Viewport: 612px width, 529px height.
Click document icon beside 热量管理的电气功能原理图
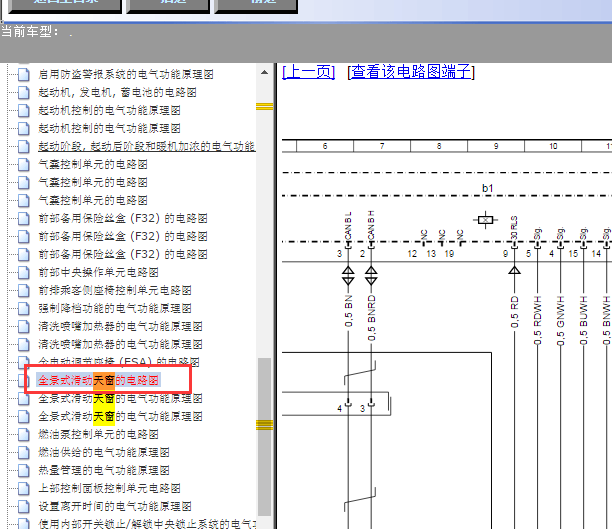(24, 470)
